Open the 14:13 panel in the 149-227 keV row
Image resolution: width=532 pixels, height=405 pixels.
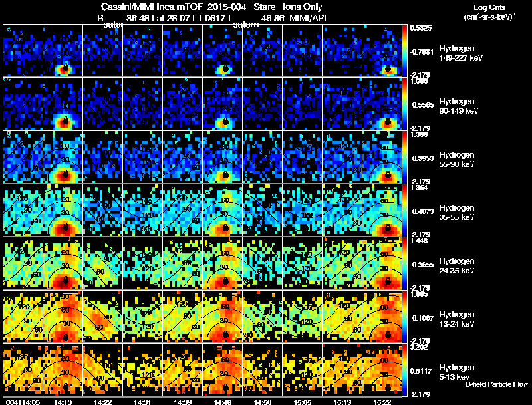[x=63, y=50]
